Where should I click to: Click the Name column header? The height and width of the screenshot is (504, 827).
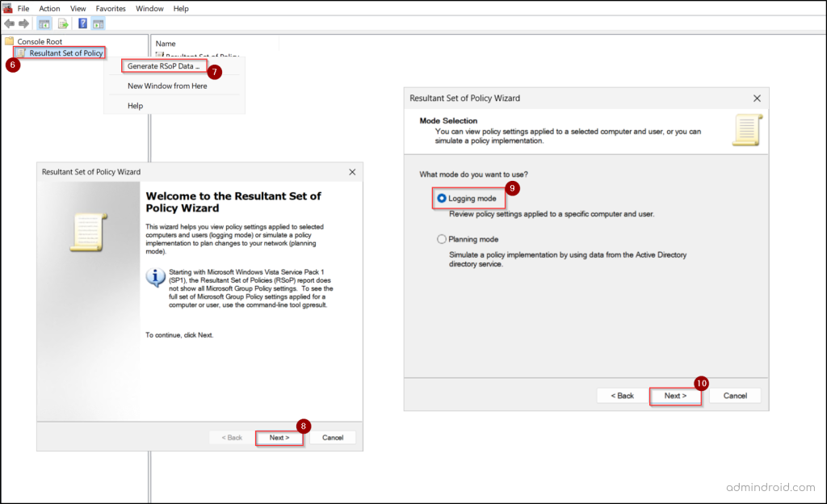point(165,43)
